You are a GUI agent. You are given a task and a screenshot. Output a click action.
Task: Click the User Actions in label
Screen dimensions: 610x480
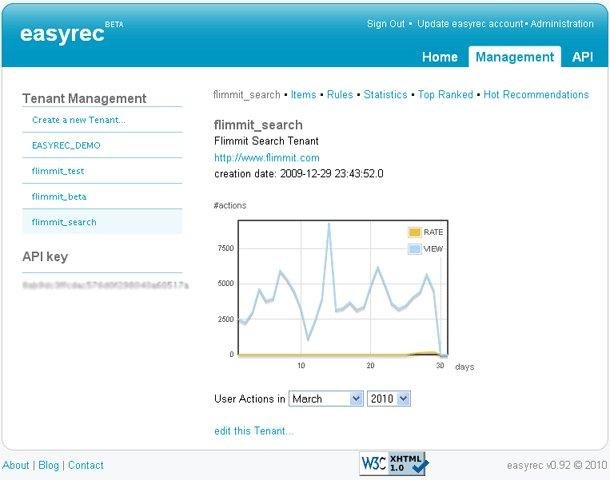coord(249,399)
